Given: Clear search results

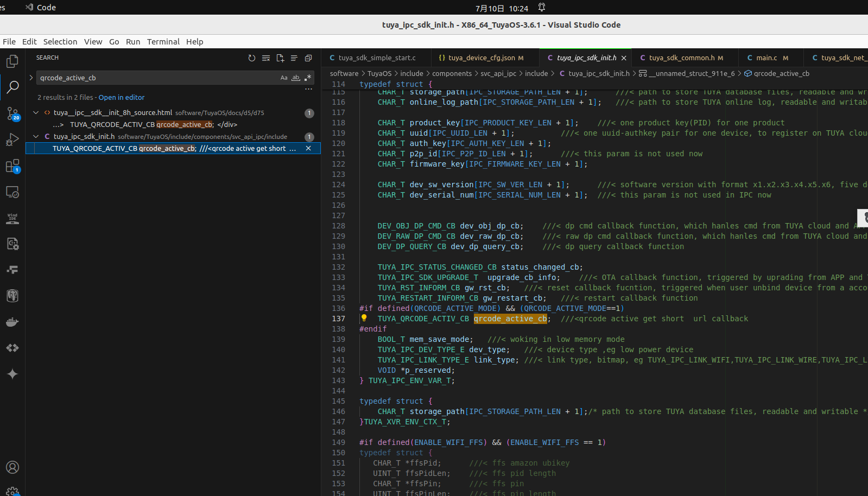Looking at the screenshot, I should [266, 58].
